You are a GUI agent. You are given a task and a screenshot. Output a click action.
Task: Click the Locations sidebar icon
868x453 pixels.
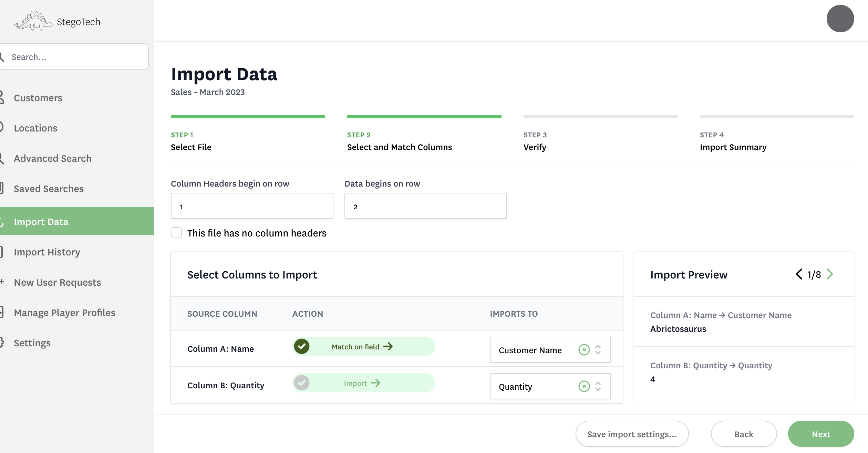pyautogui.click(x=3, y=127)
